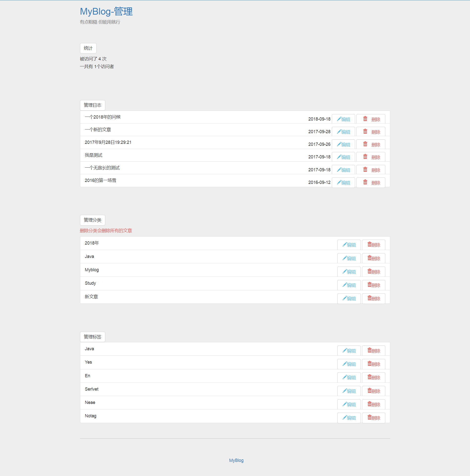Click pencil icon for 我是测试 post

[339, 157]
